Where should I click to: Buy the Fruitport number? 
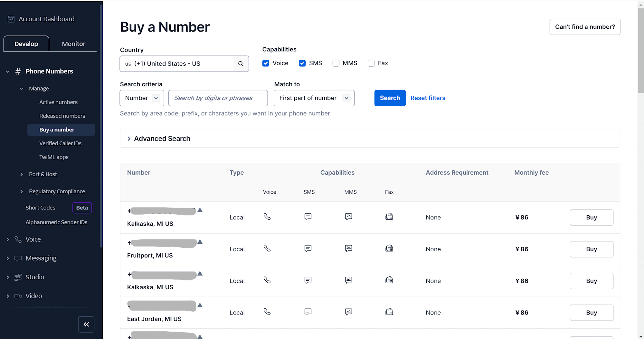coord(592,249)
